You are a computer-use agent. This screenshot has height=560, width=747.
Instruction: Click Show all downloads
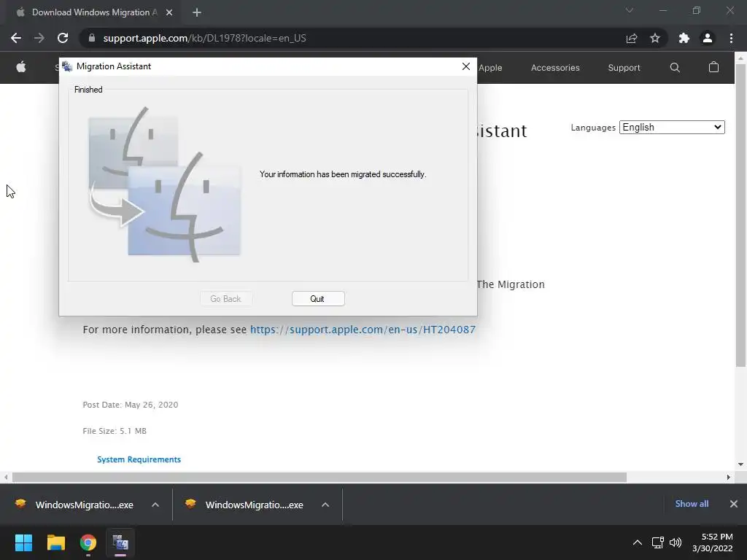pos(692,504)
